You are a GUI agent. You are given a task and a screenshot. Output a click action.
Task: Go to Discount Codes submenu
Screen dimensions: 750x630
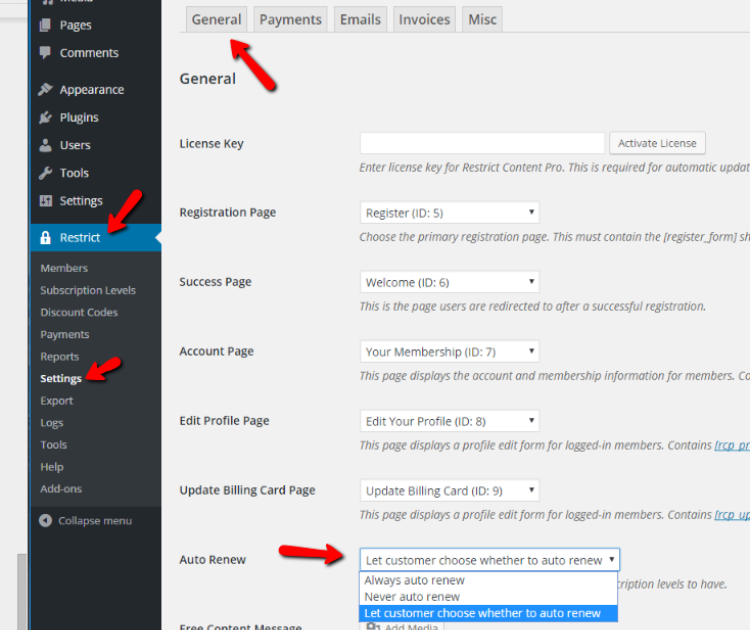79,312
